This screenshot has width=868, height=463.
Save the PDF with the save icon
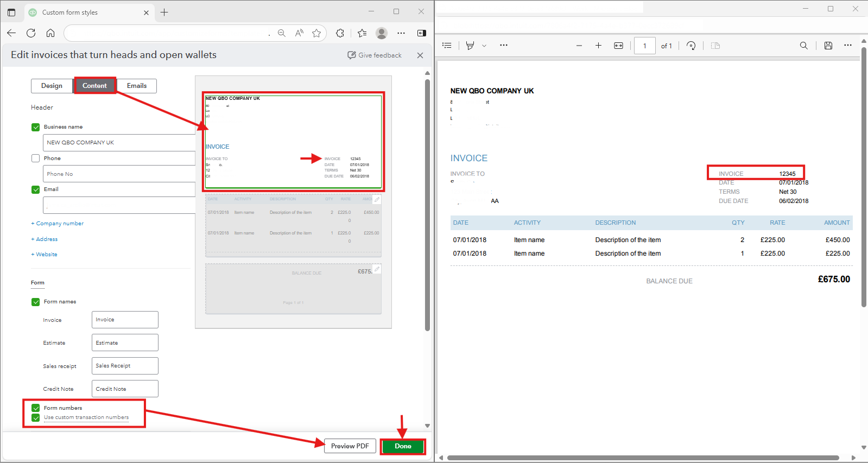click(828, 46)
